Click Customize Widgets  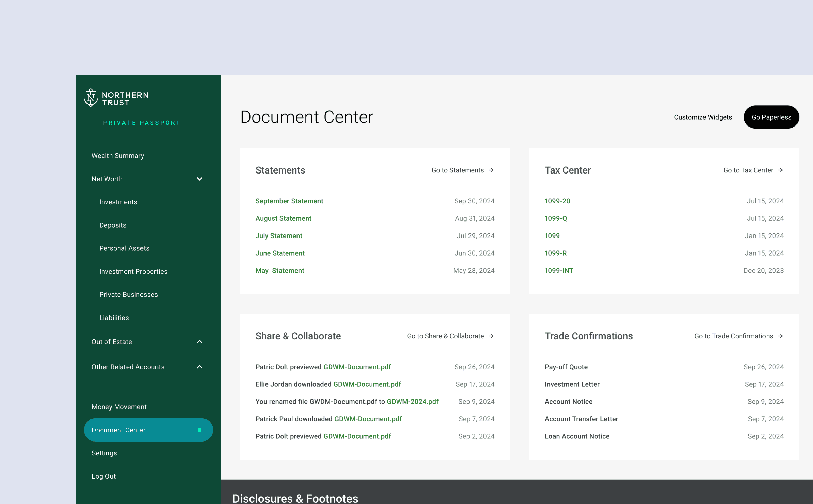pos(703,117)
